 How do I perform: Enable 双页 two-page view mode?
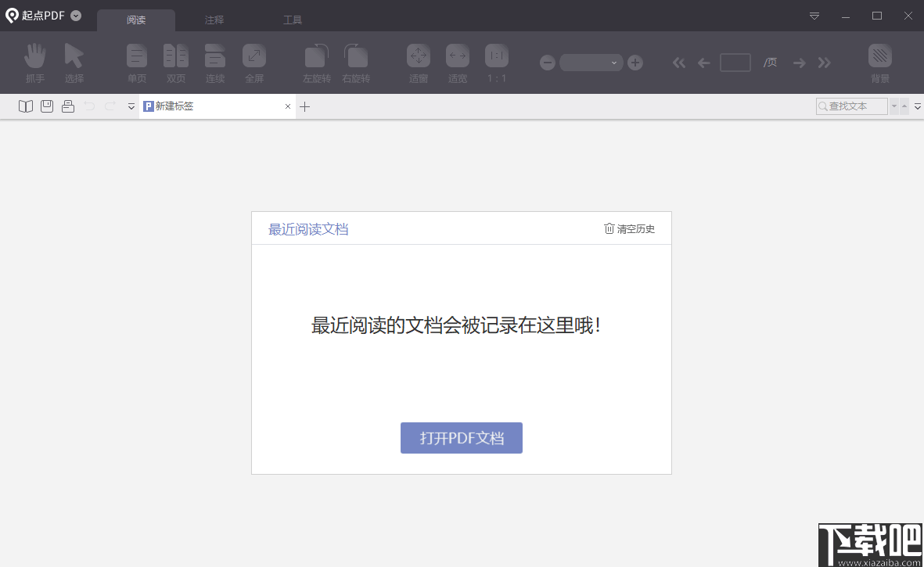click(176, 63)
